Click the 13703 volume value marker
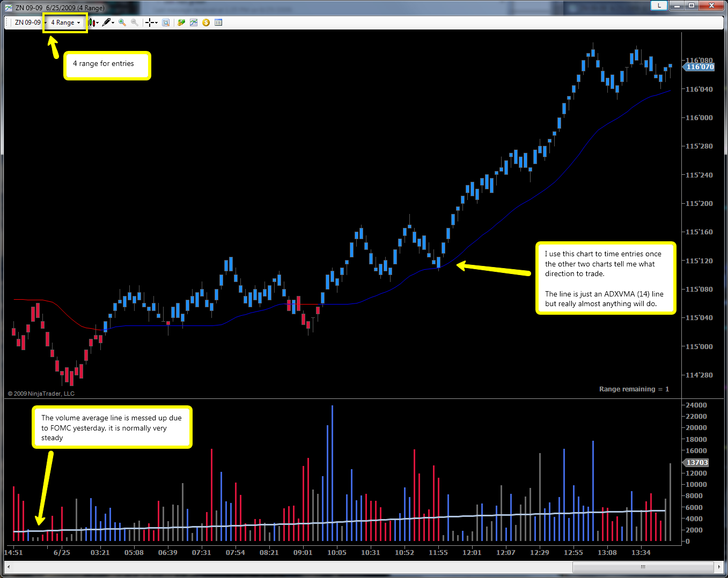The height and width of the screenshot is (578, 728). (696, 463)
